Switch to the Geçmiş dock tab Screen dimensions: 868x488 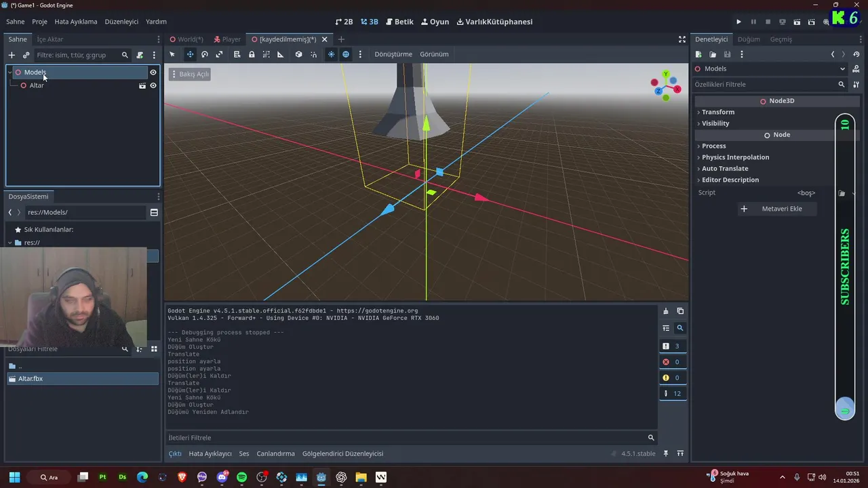click(781, 39)
